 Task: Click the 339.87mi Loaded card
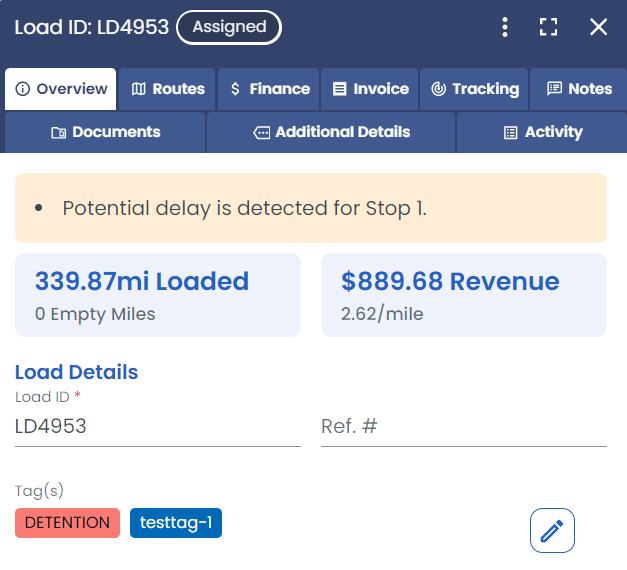158,295
